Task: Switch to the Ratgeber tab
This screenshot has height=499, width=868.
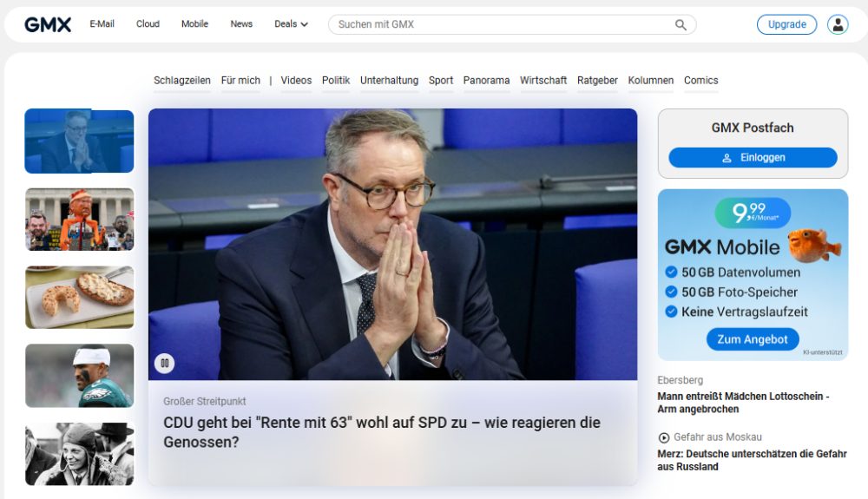Action: coord(597,80)
